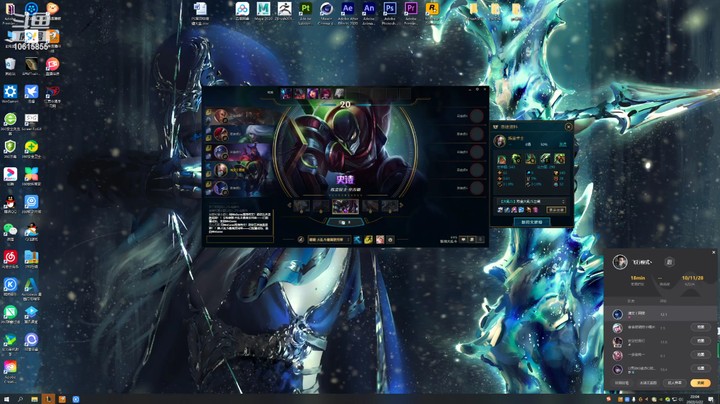Click the round icon right of emote picker
The height and width of the screenshot is (404, 720).
click(391, 240)
